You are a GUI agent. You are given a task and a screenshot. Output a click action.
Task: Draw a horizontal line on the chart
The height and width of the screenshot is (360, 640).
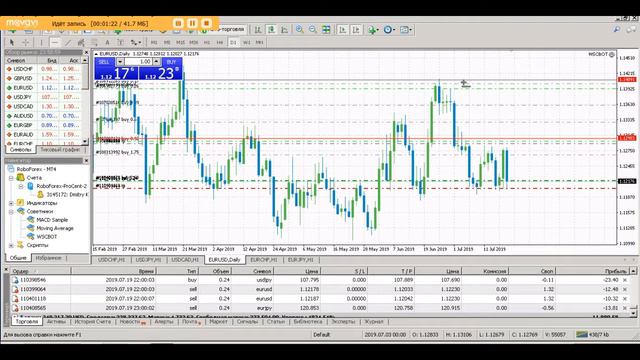coord(55,42)
